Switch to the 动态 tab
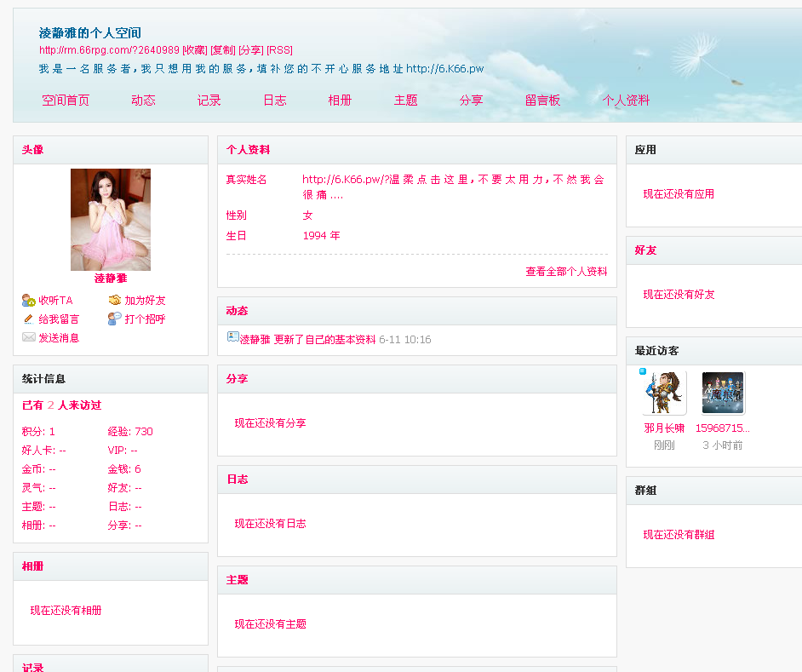 click(x=143, y=101)
